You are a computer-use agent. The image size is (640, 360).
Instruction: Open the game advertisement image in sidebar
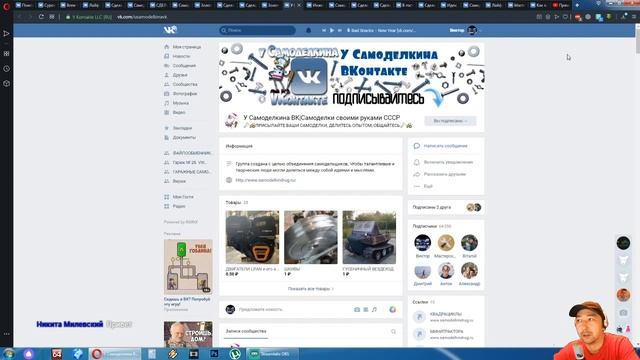[x=188, y=267]
